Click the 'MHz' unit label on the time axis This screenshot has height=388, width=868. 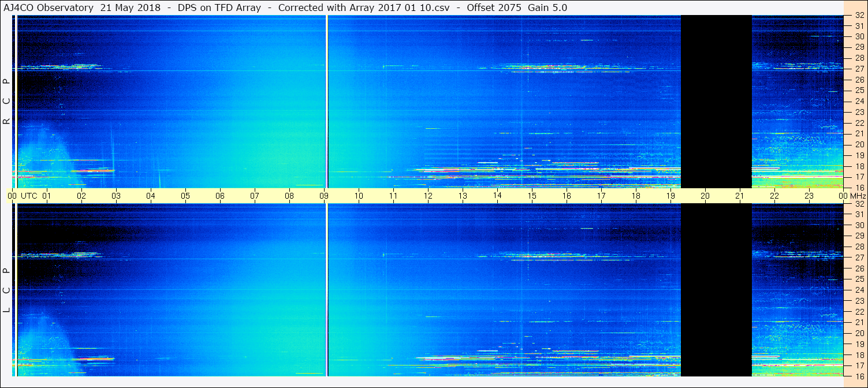pos(857,196)
